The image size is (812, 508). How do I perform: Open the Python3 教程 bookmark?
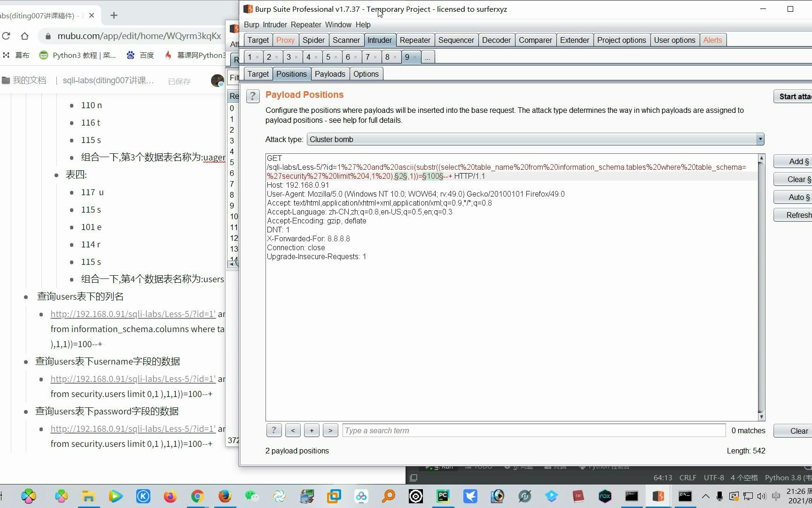(x=78, y=55)
